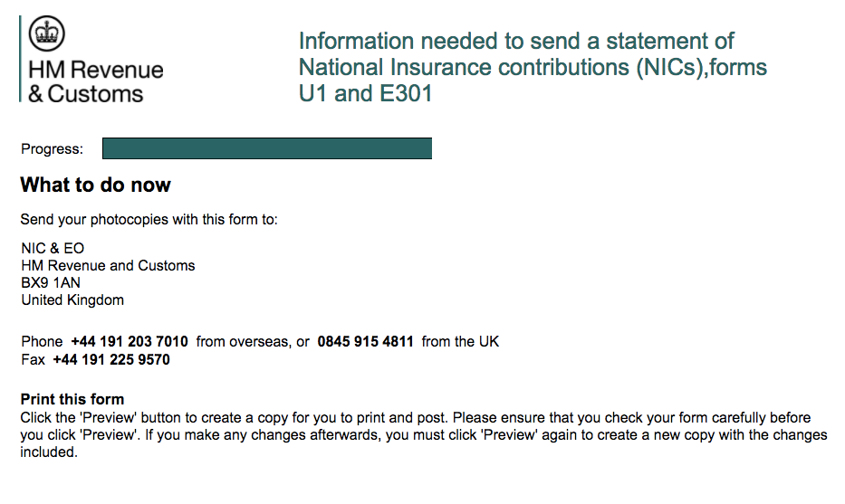Click the HMRC crown emblem icon
Image resolution: width=845 pixels, height=504 pixels.
click(47, 35)
